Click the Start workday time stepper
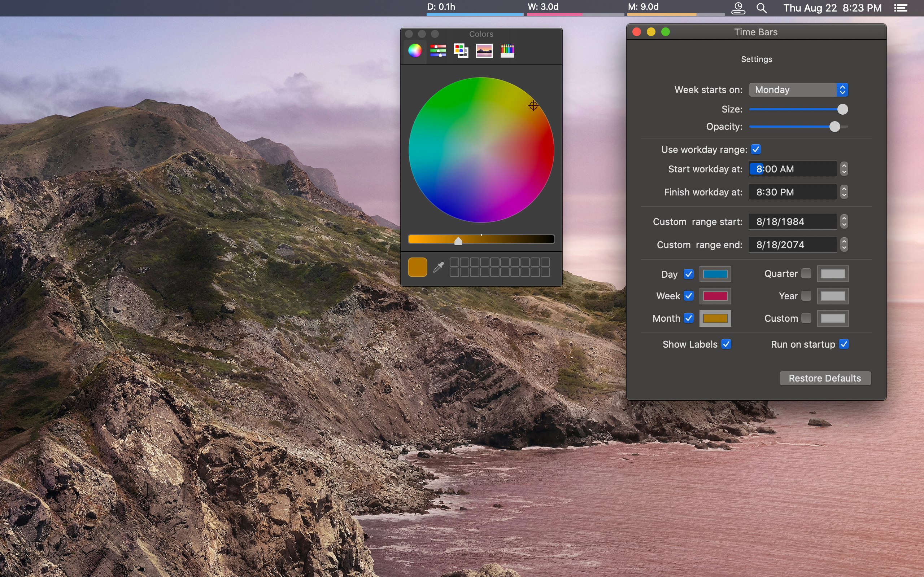 coord(844,169)
